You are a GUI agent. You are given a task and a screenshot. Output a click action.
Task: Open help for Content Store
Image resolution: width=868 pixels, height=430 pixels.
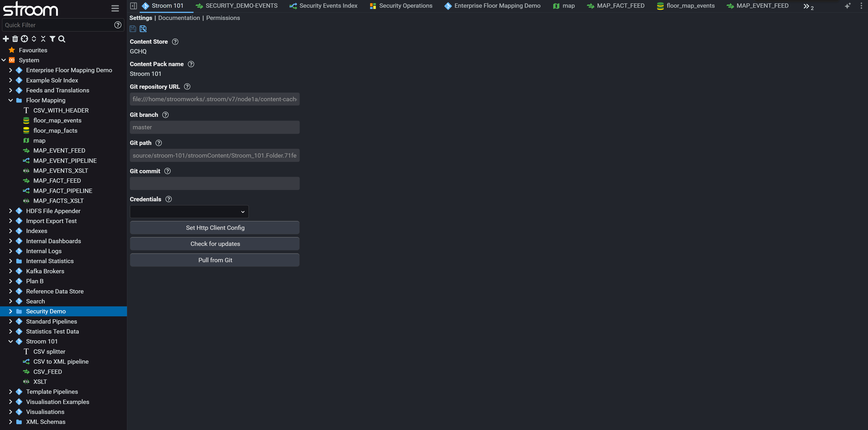pyautogui.click(x=175, y=42)
